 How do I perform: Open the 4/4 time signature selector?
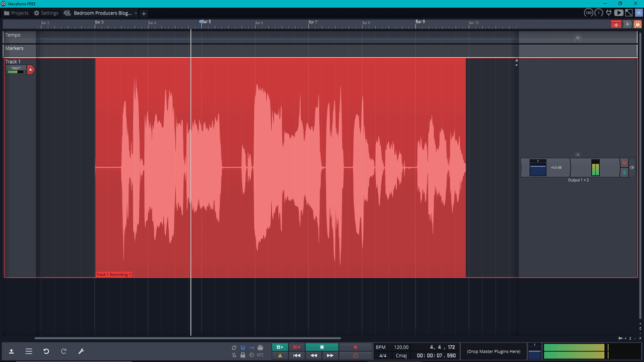pyautogui.click(x=382, y=356)
